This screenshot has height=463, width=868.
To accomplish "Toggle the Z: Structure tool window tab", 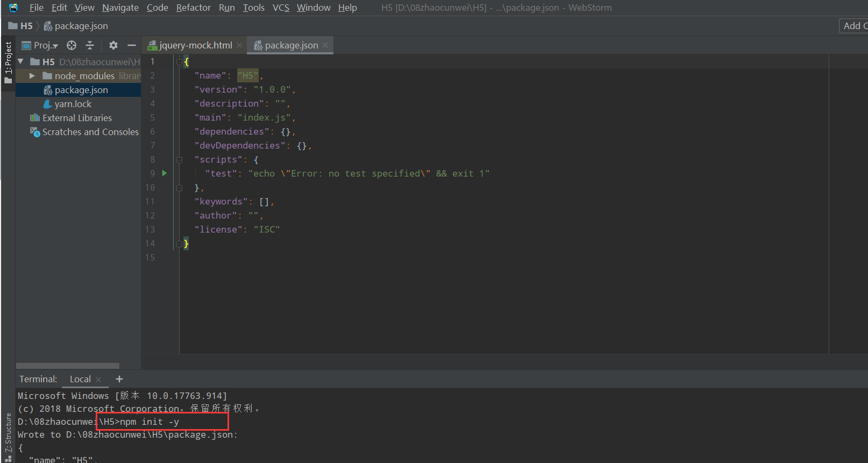I will pos(8,436).
